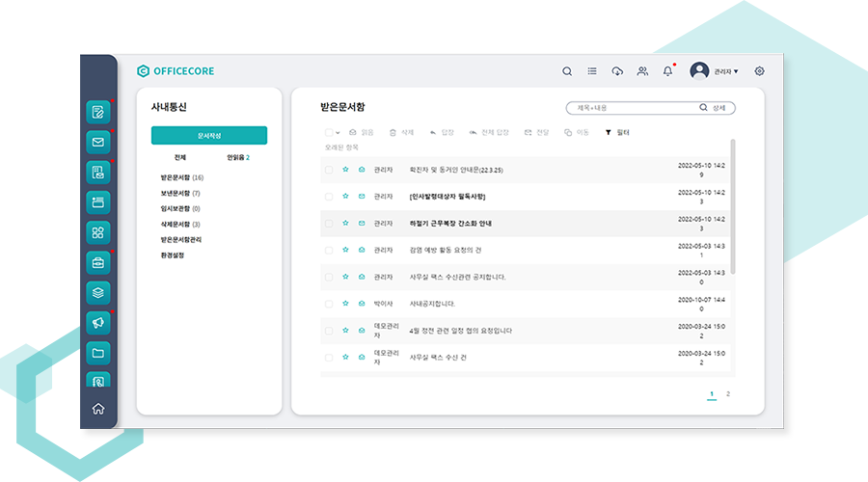868x482 pixels.
Task: Tick checkbox for 하절기 근무복장 간소화 안내
Action: click(329, 224)
